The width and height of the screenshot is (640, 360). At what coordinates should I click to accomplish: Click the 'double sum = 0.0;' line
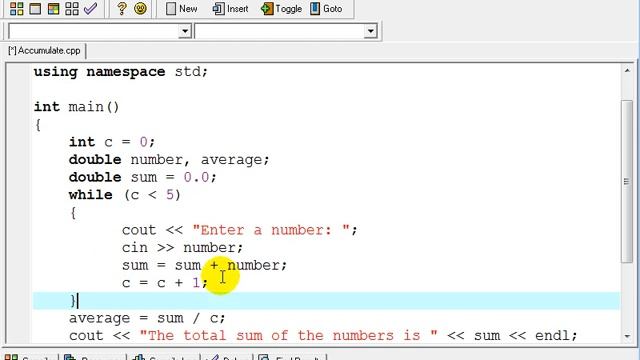coord(142,177)
